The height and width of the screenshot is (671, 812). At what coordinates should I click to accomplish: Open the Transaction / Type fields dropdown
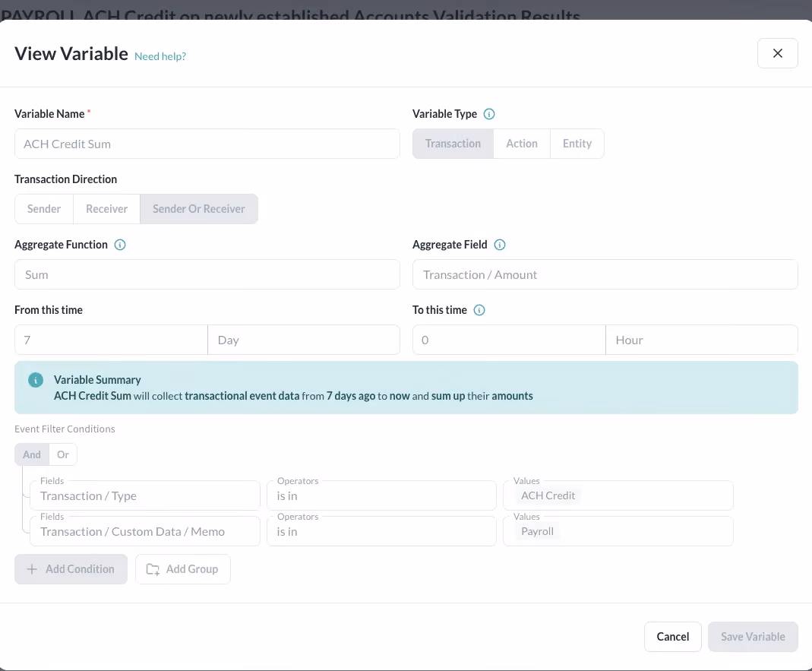point(145,496)
